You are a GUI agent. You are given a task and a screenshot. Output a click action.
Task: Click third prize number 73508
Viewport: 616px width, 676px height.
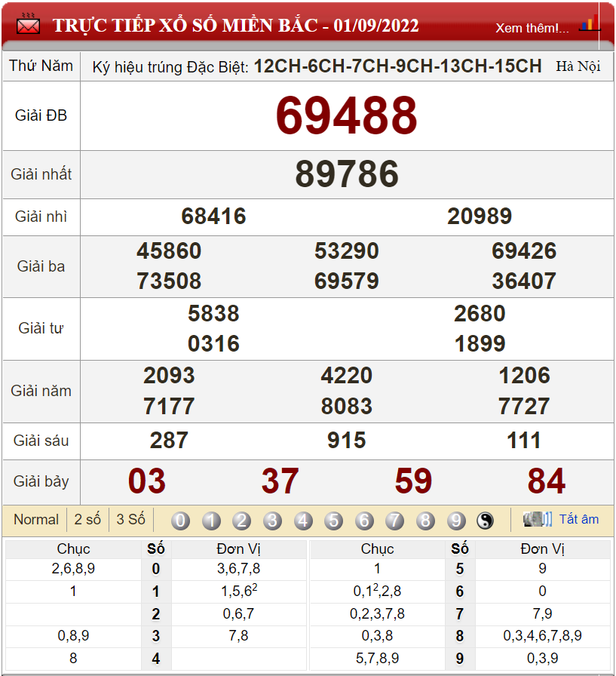(169, 281)
